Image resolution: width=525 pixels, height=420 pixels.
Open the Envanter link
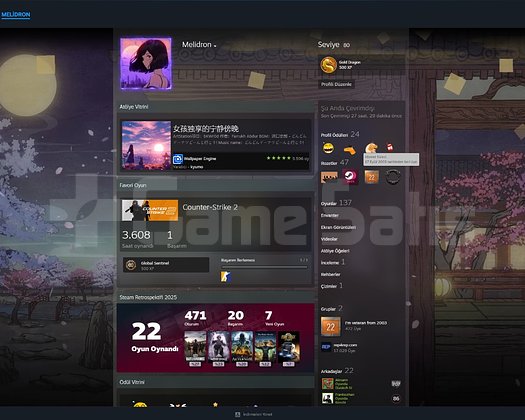coord(329,215)
